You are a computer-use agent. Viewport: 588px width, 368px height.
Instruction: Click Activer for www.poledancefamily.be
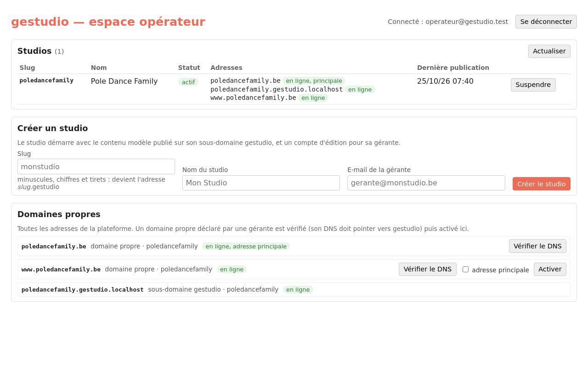[550, 269]
